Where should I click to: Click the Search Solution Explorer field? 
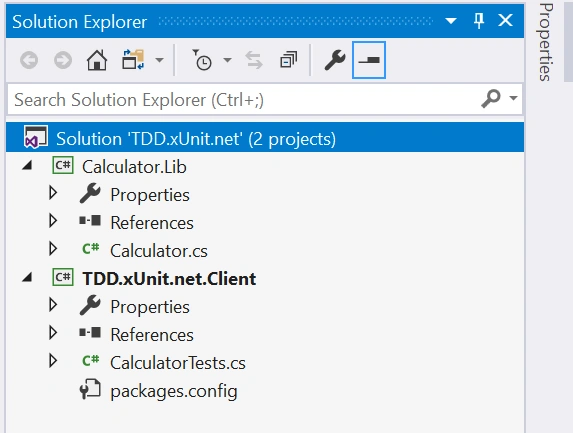pyautogui.click(x=265, y=100)
